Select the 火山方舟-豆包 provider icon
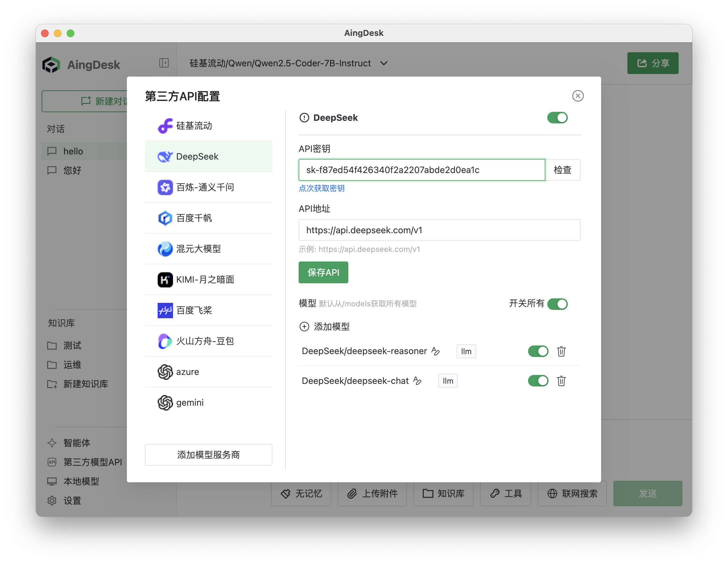This screenshot has width=728, height=564. pos(165,341)
